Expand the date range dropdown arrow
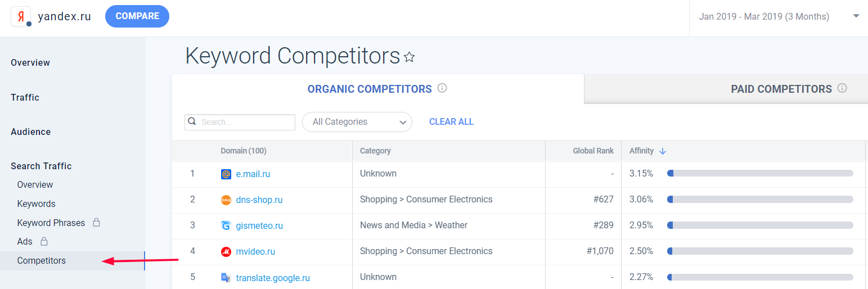This screenshot has height=289, width=868. click(x=856, y=16)
